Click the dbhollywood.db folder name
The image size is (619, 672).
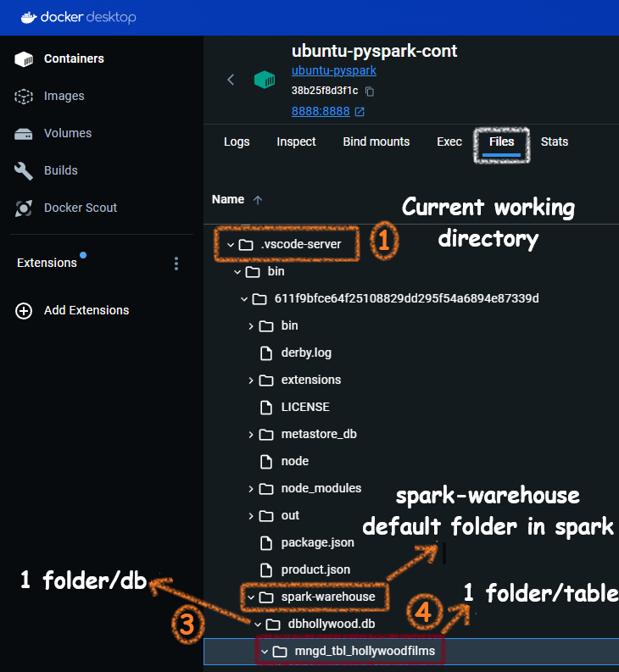(332, 624)
